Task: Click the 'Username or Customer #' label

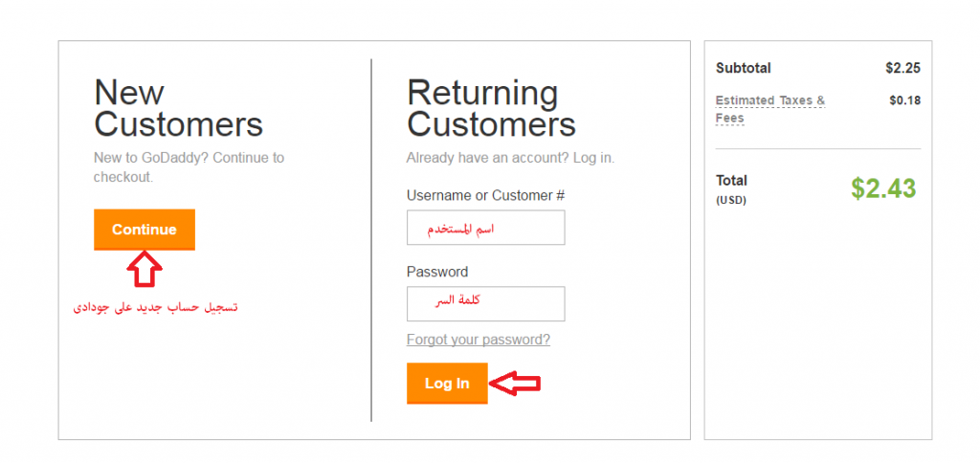Action: click(x=485, y=195)
